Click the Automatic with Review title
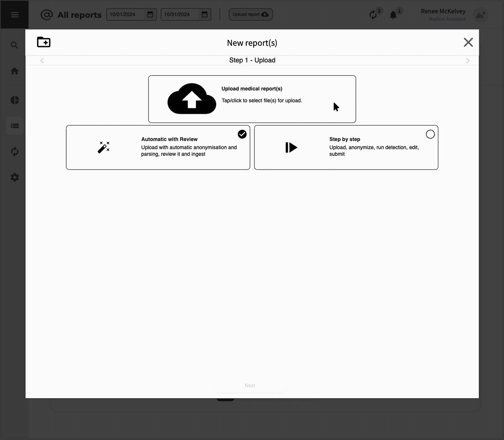Screen dimensions: 504x440 169,139
